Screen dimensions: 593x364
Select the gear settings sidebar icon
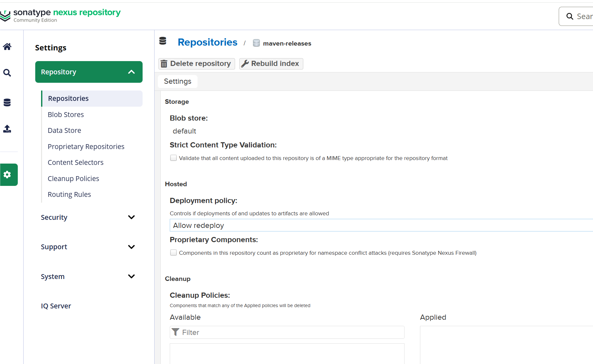(7, 175)
